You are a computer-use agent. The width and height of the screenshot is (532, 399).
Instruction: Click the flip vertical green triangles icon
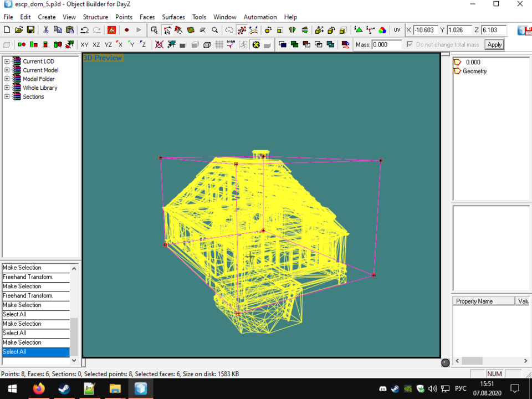(305, 30)
